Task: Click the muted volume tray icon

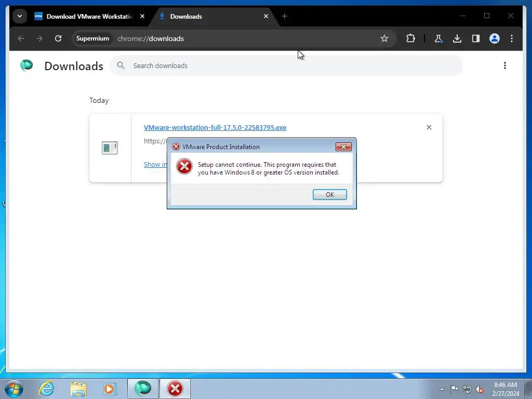Action: (x=480, y=389)
